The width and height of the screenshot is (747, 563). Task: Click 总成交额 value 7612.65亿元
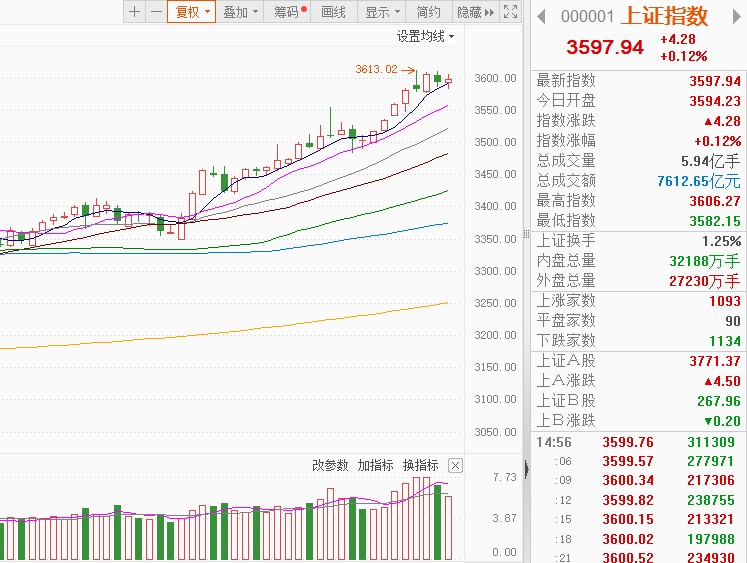point(699,181)
